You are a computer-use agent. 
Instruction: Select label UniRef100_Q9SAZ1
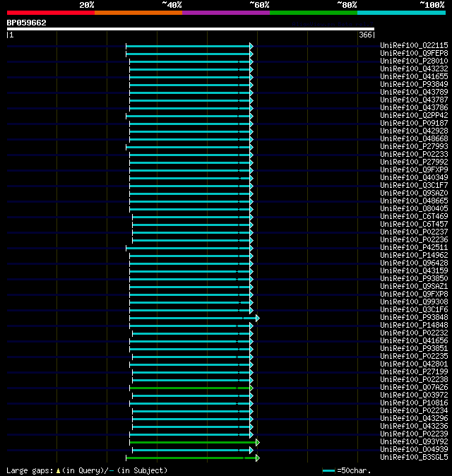tap(414, 287)
